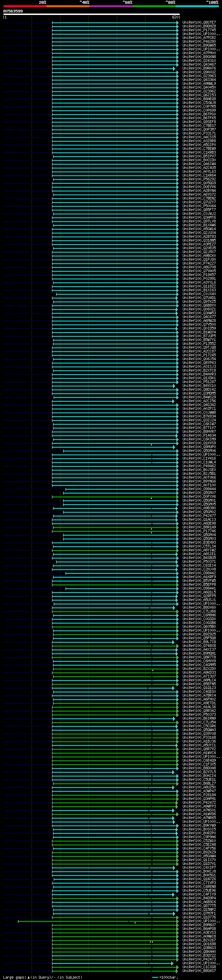The width and height of the screenshot is (222, 980).
Task: Select hit label UniRef100_C1V416
Action: click(x=199, y=459)
